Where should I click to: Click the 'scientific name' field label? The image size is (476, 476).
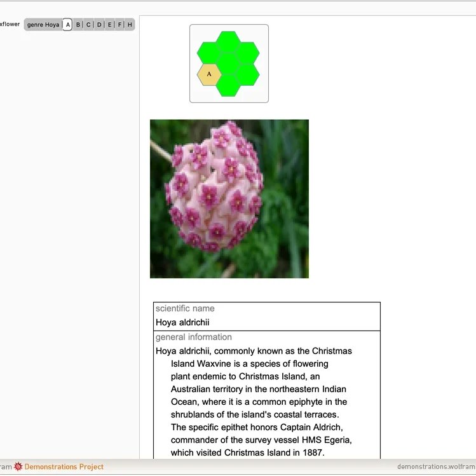coord(185,308)
